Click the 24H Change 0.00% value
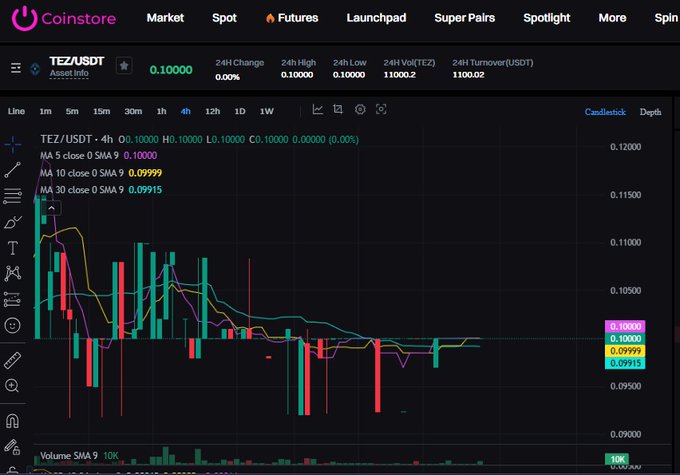Viewport: 680px width, 475px height. click(x=227, y=77)
